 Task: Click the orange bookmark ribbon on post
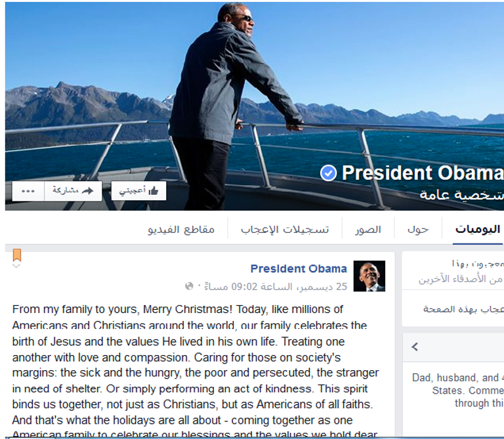pyautogui.click(x=17, y=255)
